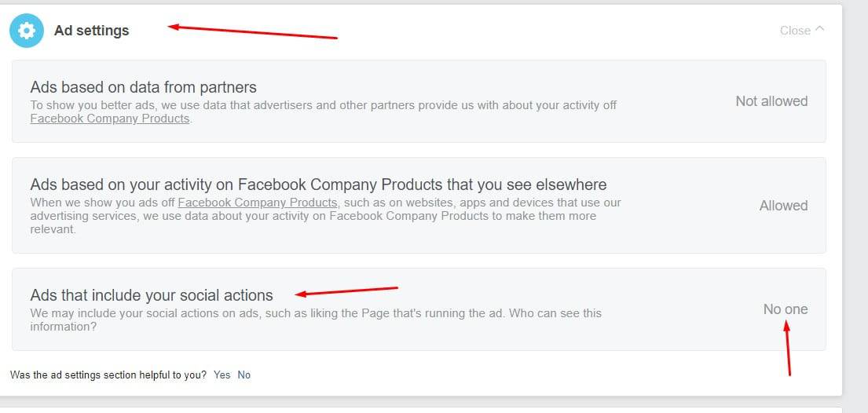Click the blue Ad settings gear icon
Image resolution: width=868 pixels, height=413 pixels.
27,31
